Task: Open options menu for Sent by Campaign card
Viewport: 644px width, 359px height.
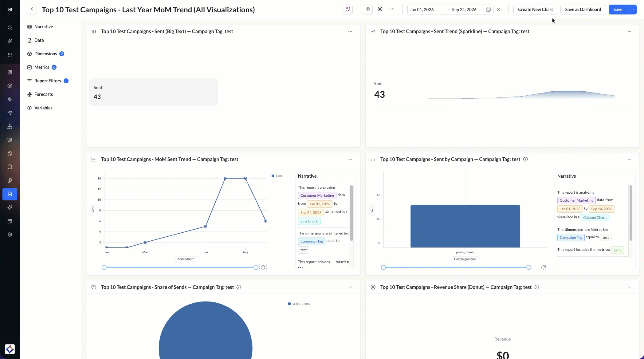Action: (x=630, y=159)
